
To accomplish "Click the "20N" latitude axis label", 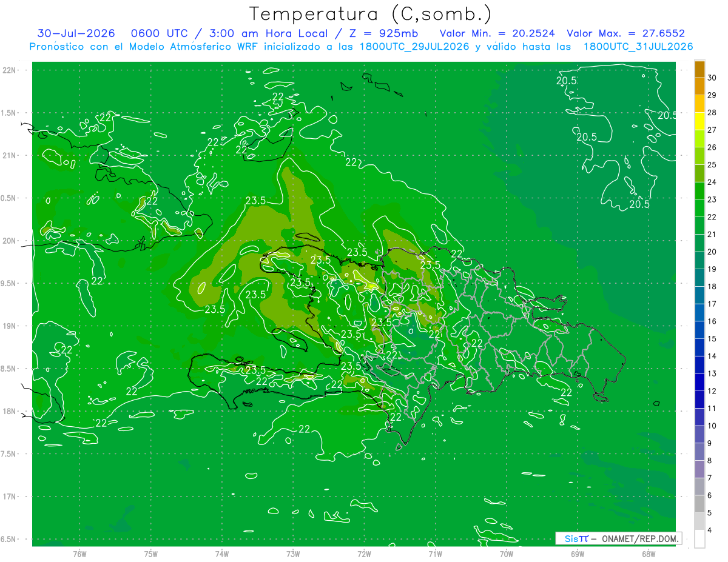I will pyautogui.click(x=9, y=241).
